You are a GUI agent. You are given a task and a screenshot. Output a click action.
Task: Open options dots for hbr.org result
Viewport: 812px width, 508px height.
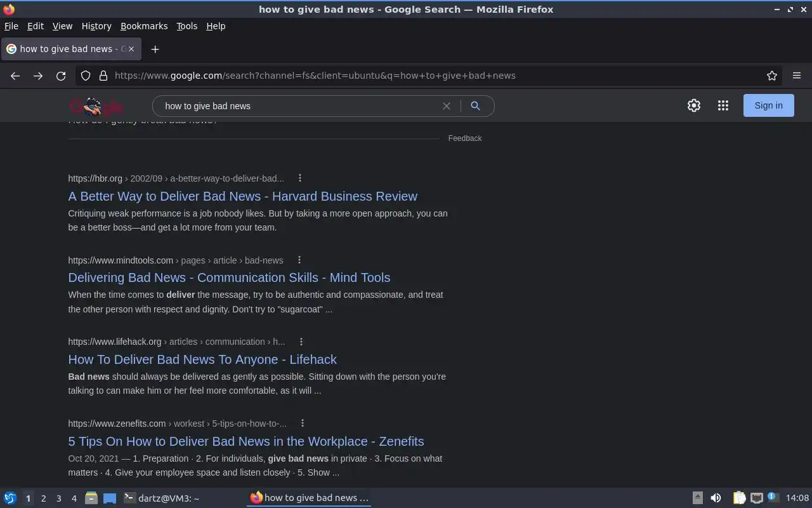coord(300,178)
